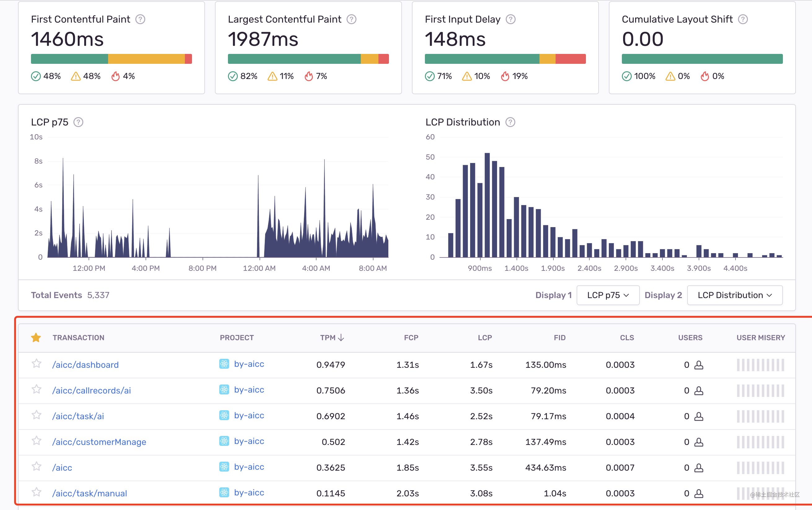This screenshot has height=510, width=812.
Task: Click the React project icon in the /aicc/callrecords/ai row
Action: pyautogui.click(x=224, y=389)
